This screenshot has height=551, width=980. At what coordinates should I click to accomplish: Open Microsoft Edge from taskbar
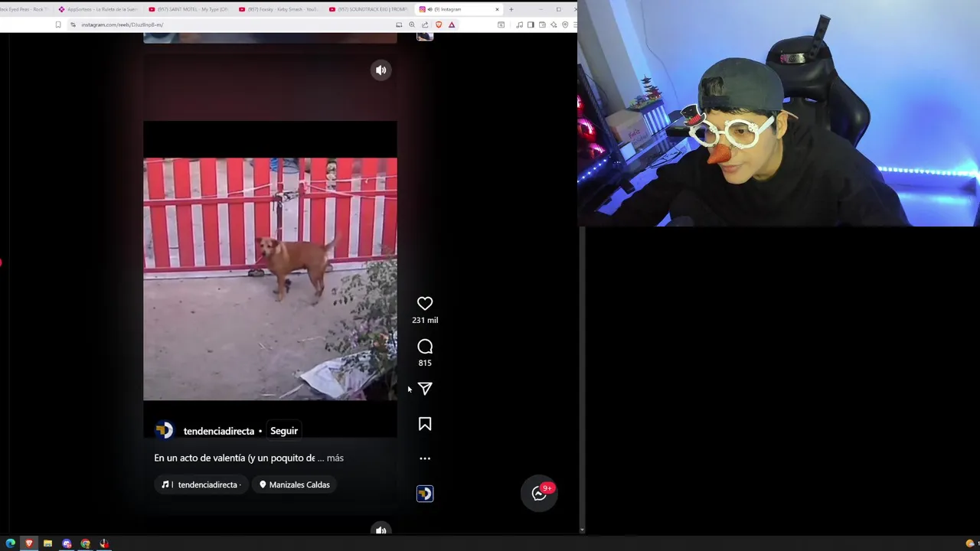(x=10, y=543)
